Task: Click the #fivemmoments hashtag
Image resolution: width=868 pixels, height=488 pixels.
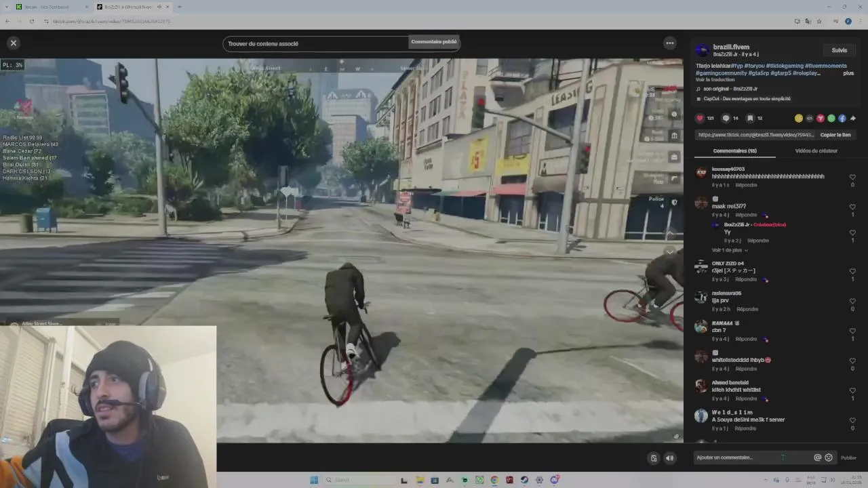Action: [x=825, y=66]
